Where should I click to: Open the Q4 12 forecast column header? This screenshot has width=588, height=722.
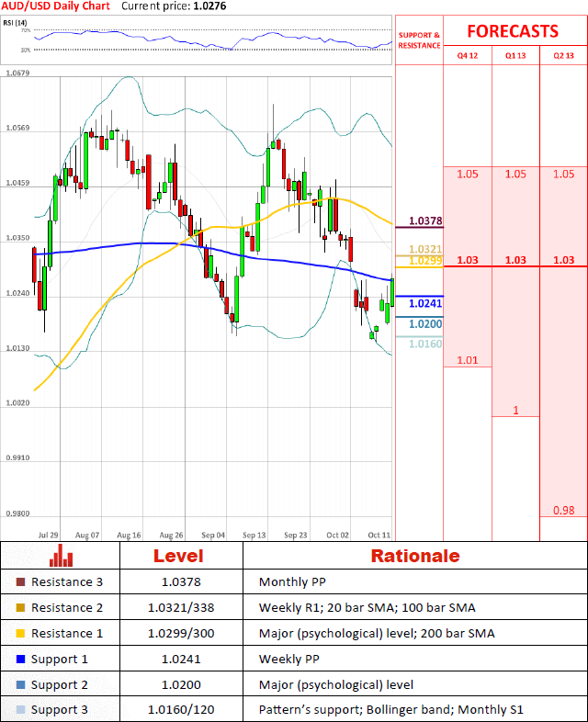click(x=468, y=56)
